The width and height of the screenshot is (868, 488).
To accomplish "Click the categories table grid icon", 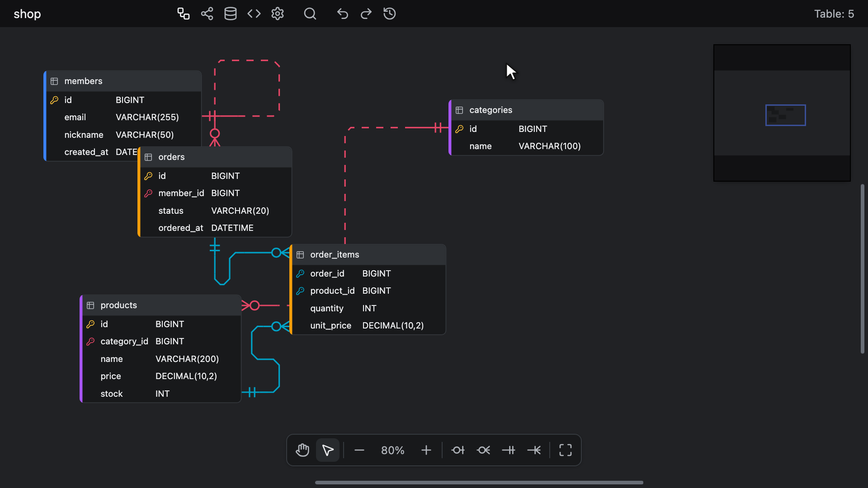I will click(x=459, y=110).
